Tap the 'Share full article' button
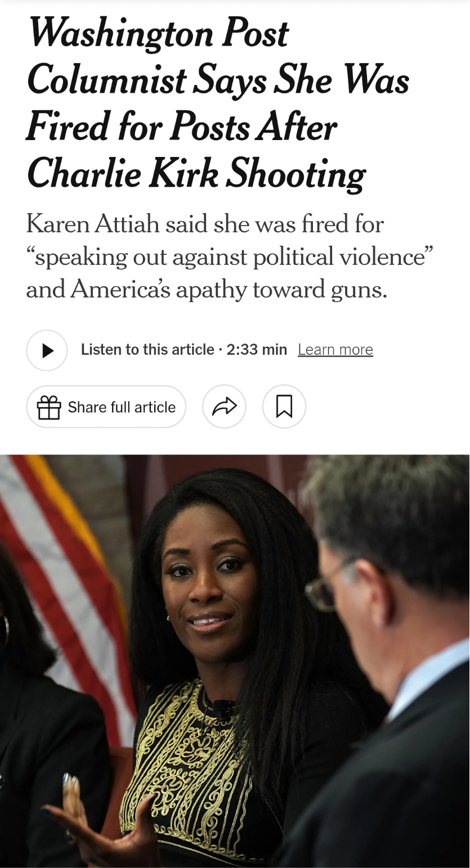Image resolution: width=470 pixels, height=868 pixels. click(106, 407)
